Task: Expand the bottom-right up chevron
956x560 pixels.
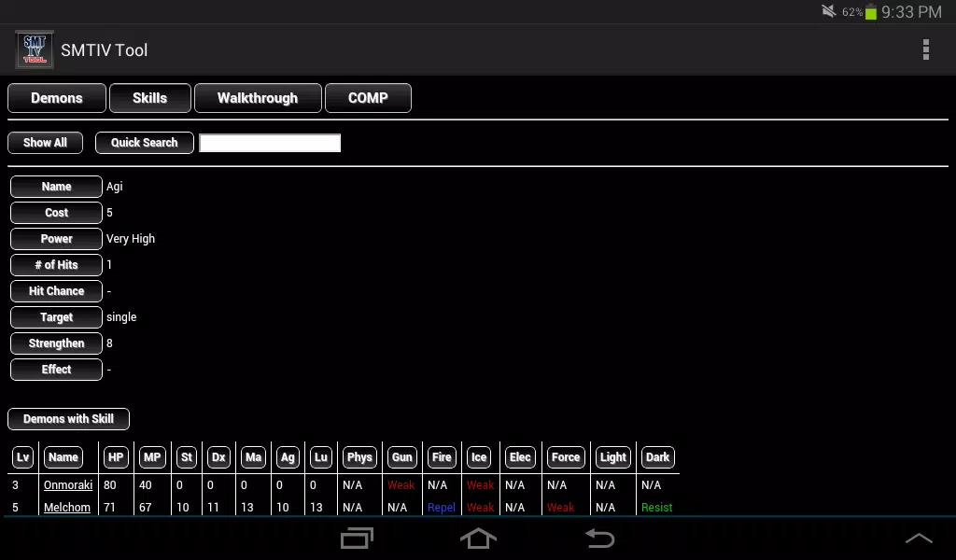Action: pos(919,538)
